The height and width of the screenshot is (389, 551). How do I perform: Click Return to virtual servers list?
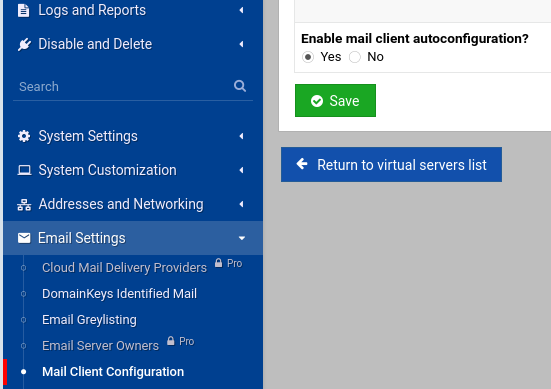pyautogui.click(x=391, y=164)
